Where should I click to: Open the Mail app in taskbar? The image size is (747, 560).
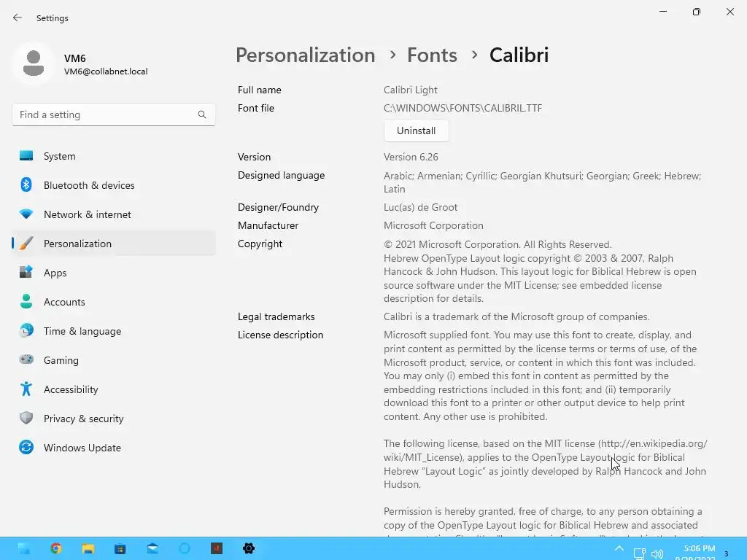pyautogui.click(x=152, y=548)
